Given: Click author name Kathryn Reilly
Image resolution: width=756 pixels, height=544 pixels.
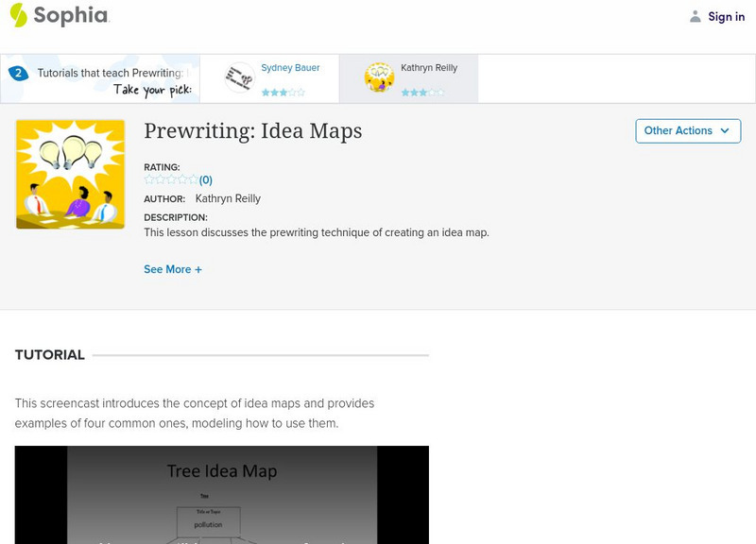Looking at the screenshot, I should click(x=228, y=198).
